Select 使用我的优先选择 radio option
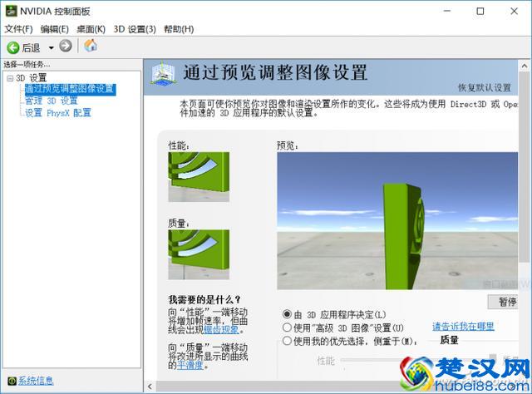Screen dimensions: 532x394 tap(288, 340)
